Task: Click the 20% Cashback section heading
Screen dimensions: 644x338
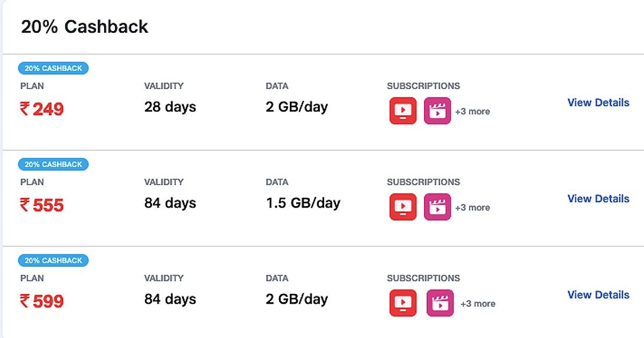Action: pyautogui.click(x=84, y=27)
